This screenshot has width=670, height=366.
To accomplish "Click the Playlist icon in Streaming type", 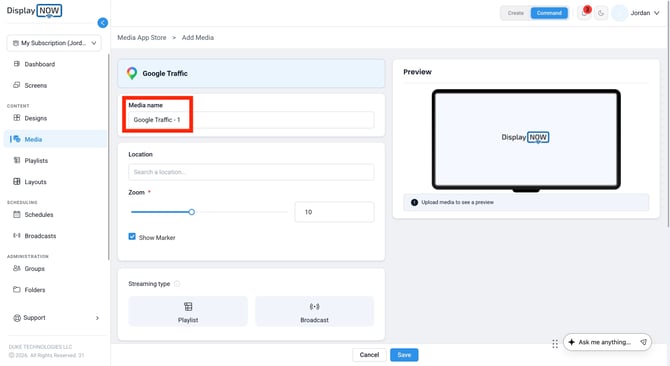I will pos(188,306).
